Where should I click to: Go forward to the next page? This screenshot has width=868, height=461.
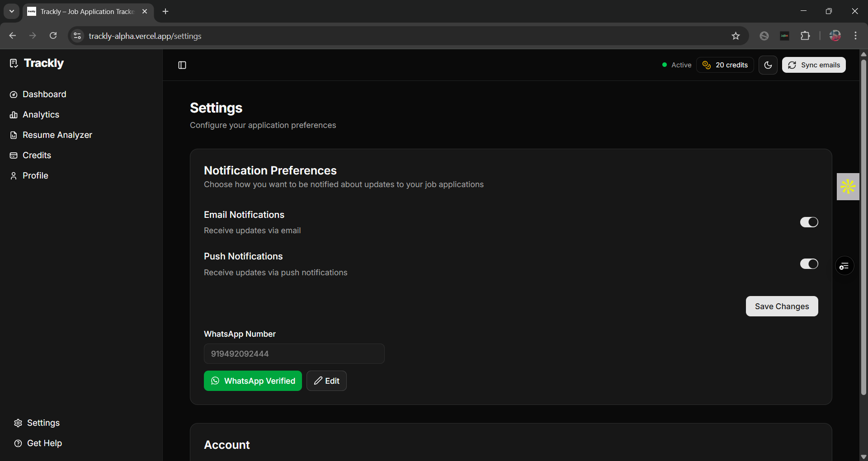click(x=33, y=36)
